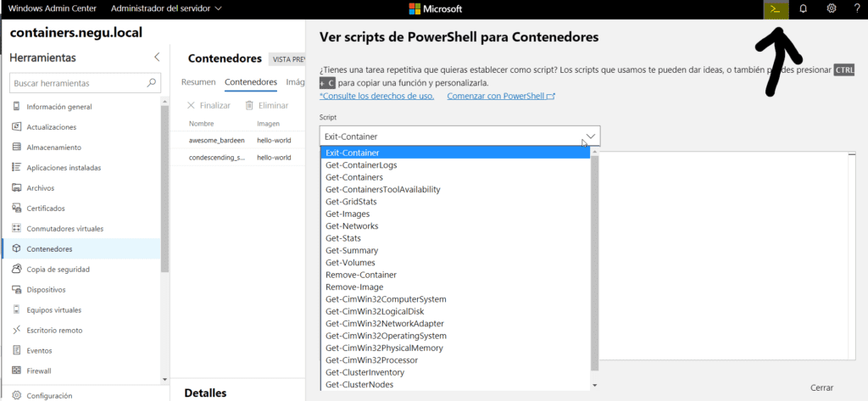Open the Administrador del servidor dropdown
This screenshot has width=868, height=401.
[166, 8]
